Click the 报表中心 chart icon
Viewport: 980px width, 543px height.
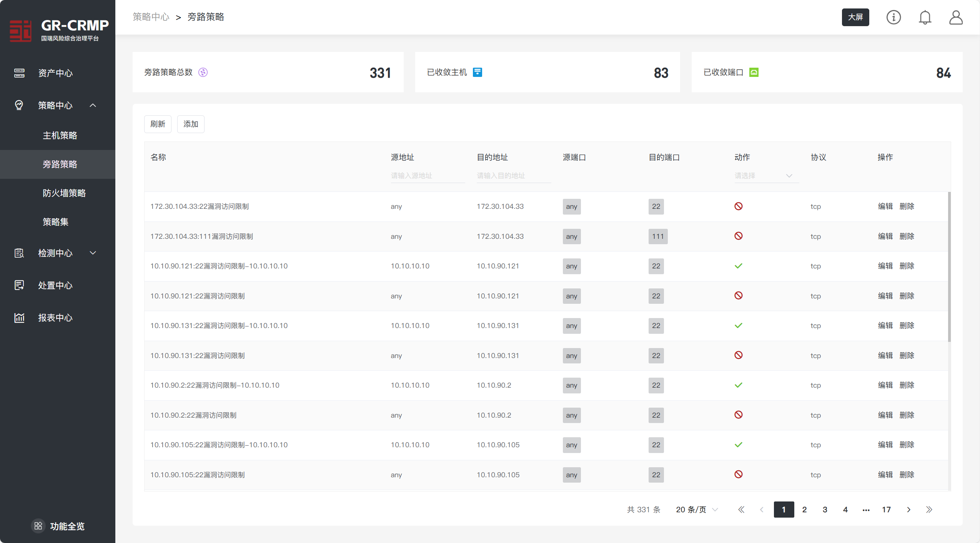19,318
